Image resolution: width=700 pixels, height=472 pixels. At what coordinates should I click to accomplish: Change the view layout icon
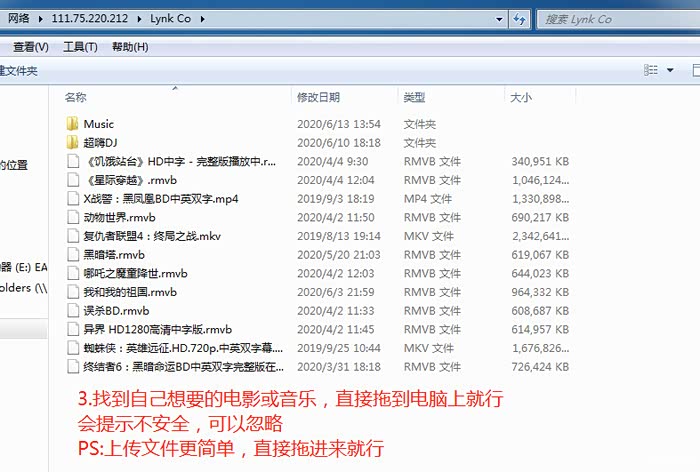point(651,70)
